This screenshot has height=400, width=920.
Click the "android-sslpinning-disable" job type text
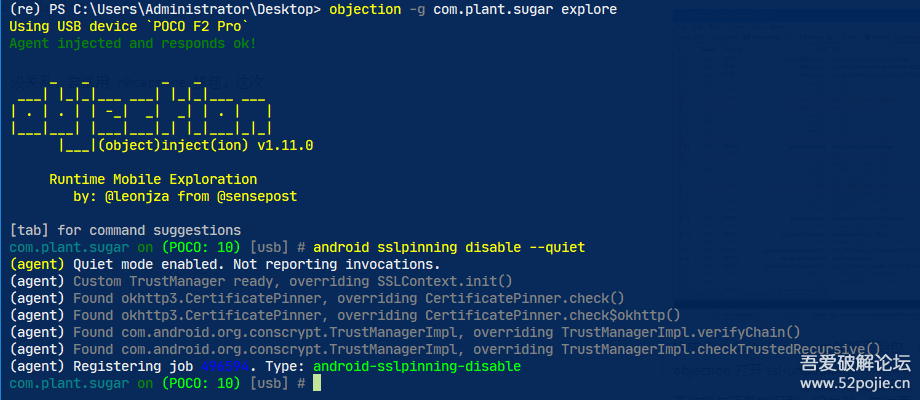pyautogui.click(x=416, y=366)
